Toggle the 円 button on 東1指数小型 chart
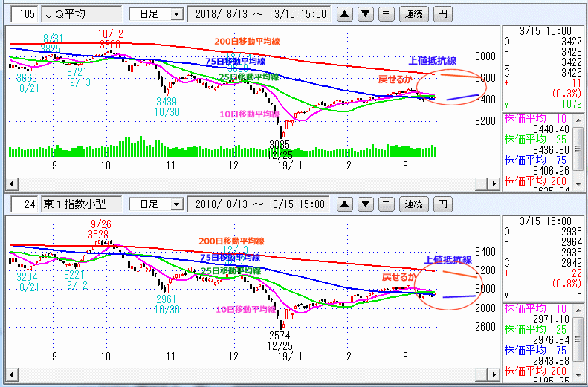This screenshot has width=588, height=387. point(443,204)
